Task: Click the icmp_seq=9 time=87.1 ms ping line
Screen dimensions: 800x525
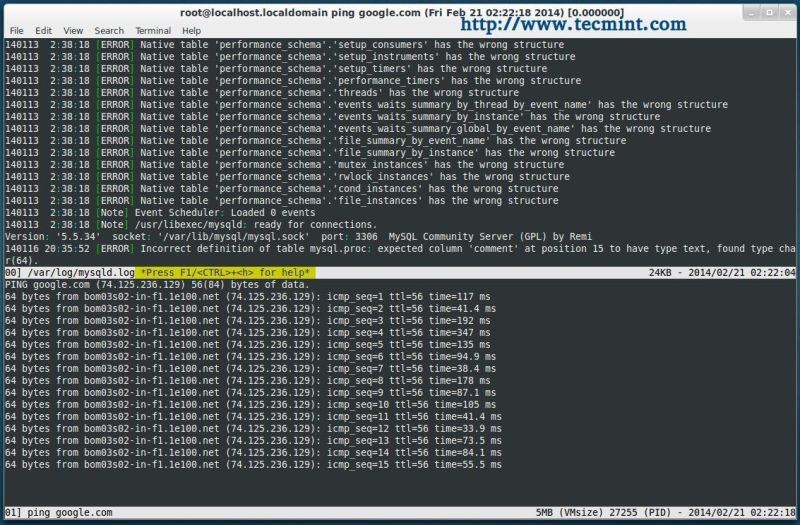Action: 251,392
